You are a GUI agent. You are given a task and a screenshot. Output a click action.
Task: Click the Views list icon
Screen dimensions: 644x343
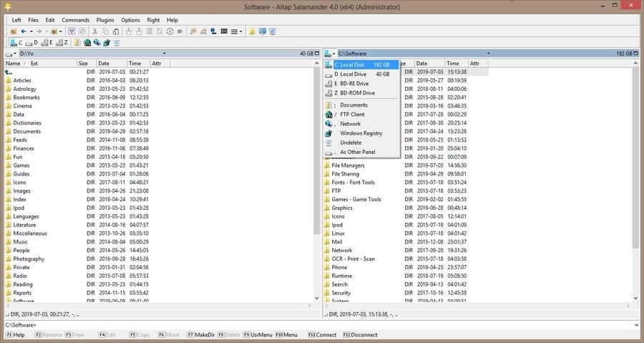click(x=234, y=32)
